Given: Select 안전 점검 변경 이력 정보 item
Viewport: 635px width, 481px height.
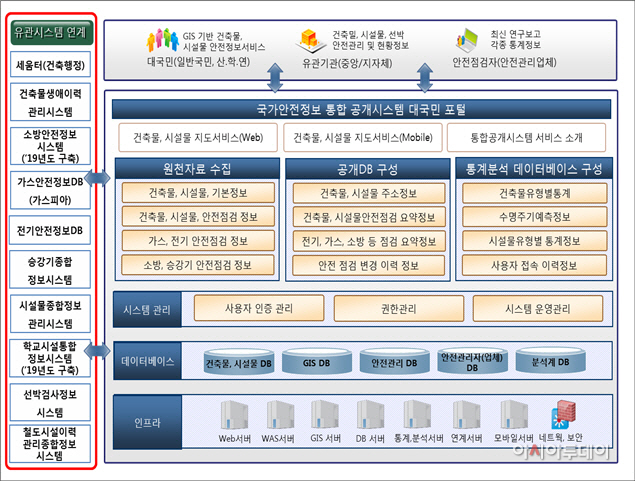Looking at the screenshot, I should click(369, 265).
